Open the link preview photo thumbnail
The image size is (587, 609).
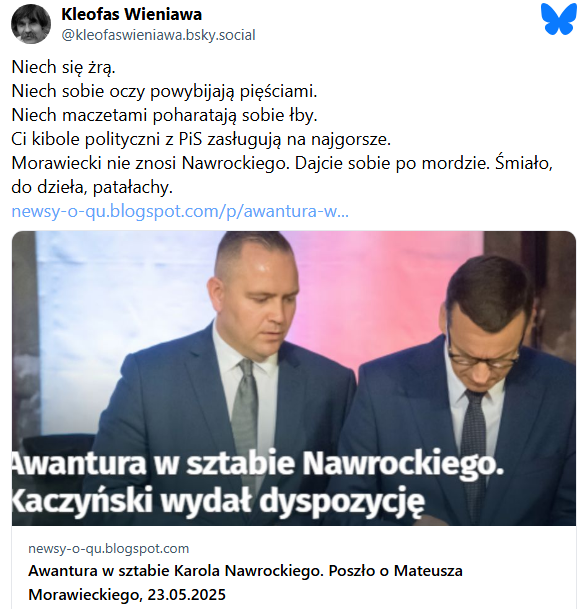pos(294,378)
